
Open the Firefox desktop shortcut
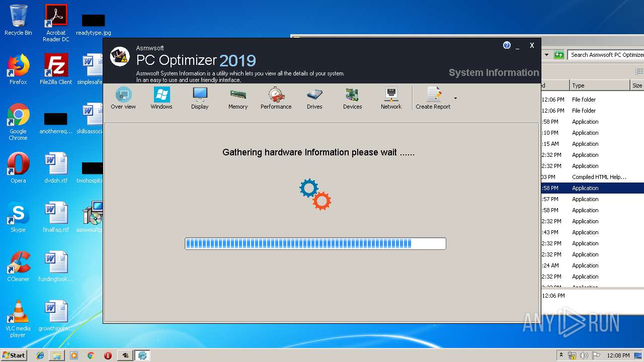point(18,69)
